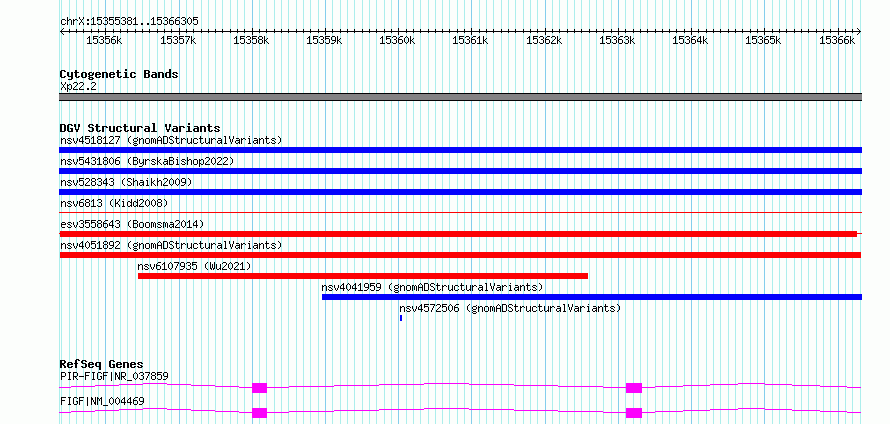The width and height of the screenshot is (890, 424).
Task: Click the 15365k ruler label
Action: click(x=763, y=40)
